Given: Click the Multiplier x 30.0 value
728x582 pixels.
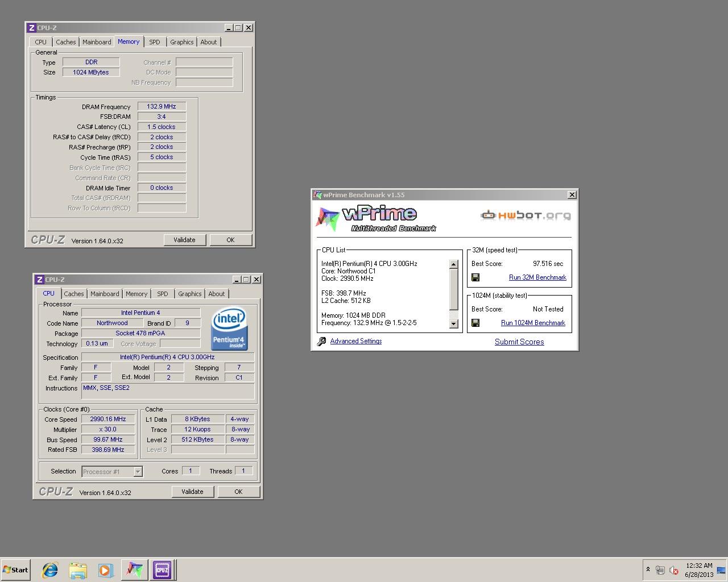Looking at the screenshot, I should coord(108,429).
